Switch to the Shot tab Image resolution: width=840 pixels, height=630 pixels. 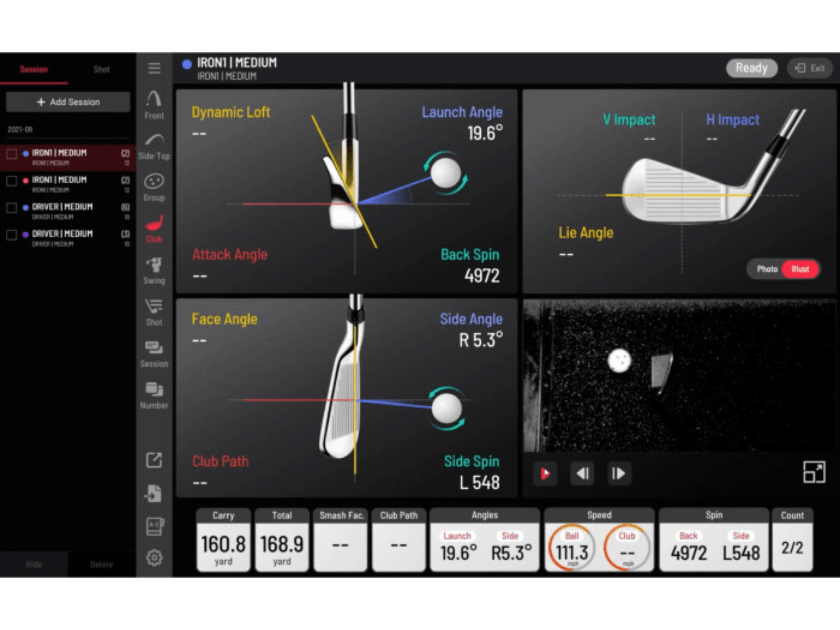point(101,69)
